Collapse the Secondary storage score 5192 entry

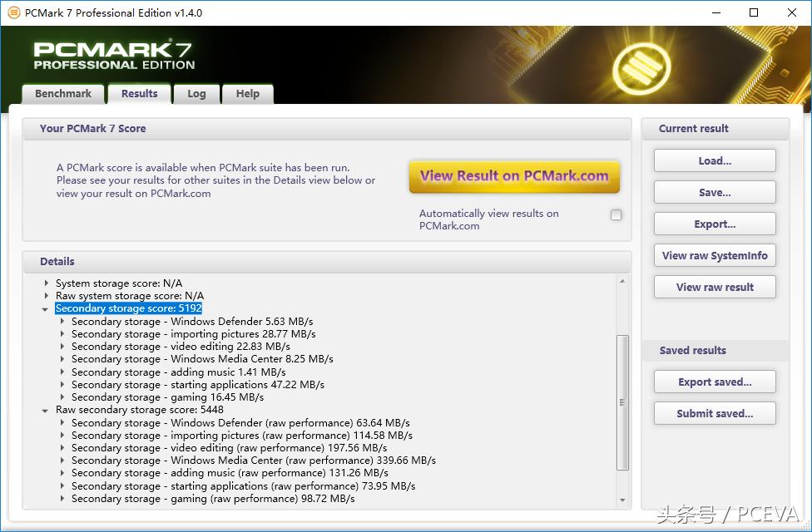45,308
